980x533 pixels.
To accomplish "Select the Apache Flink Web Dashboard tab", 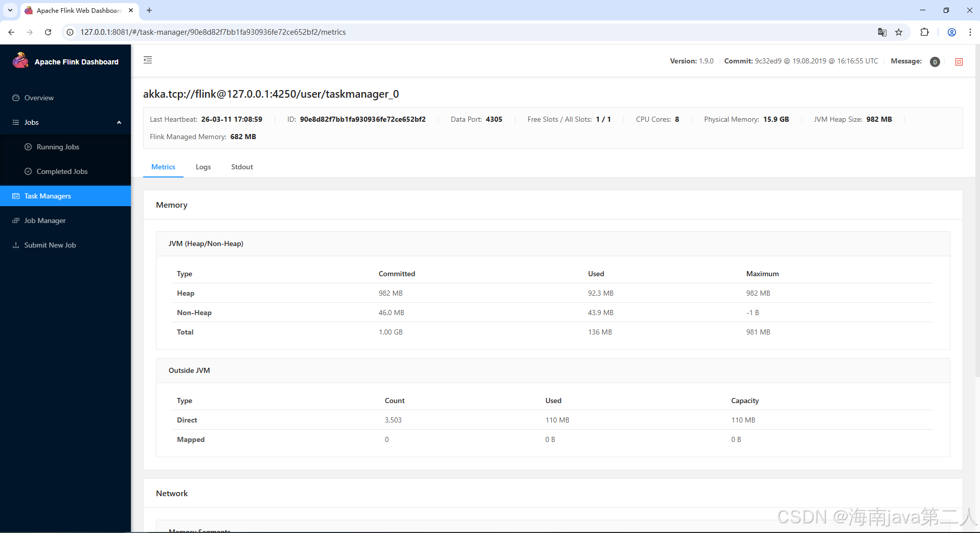I will click(79, 10).
